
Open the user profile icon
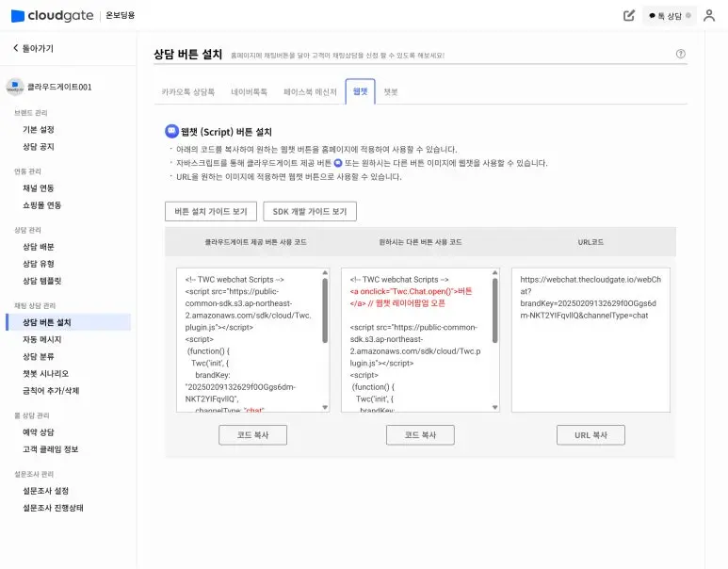click(709, 15)
